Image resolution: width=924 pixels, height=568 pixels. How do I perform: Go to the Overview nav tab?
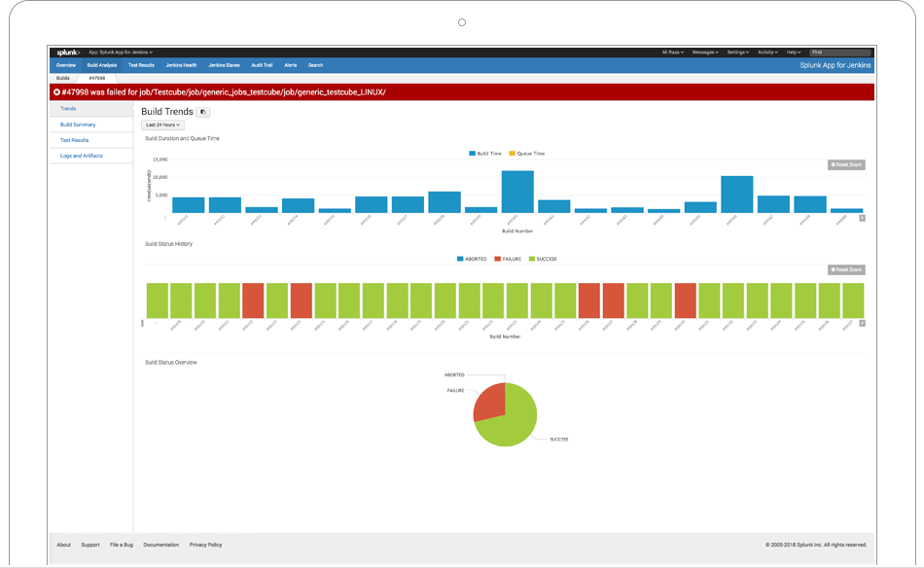coord(66,65)
